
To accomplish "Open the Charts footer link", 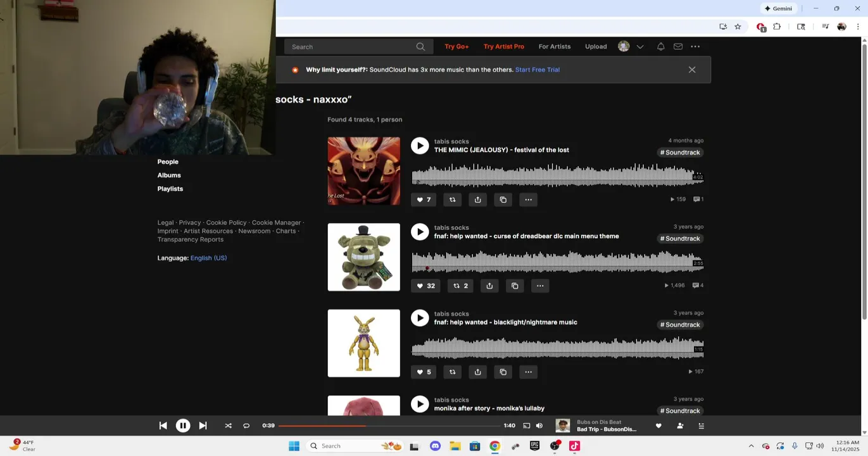I will pyautogui.click(x=286, y=231).
